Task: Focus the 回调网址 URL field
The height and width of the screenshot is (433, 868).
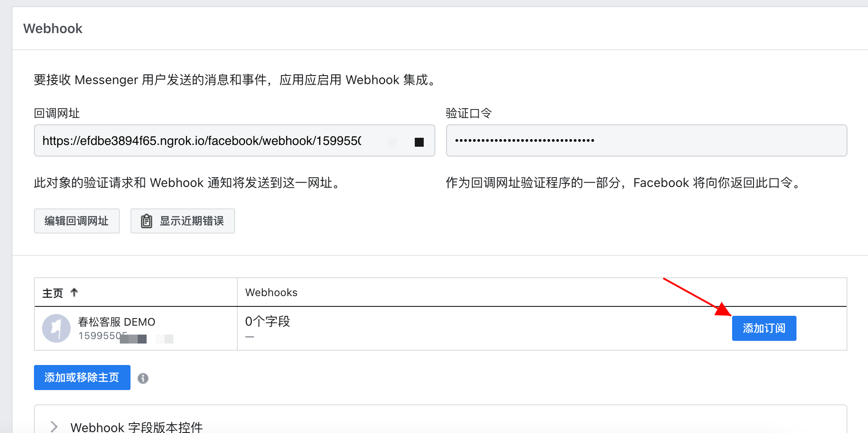Action: coord(235,140)
